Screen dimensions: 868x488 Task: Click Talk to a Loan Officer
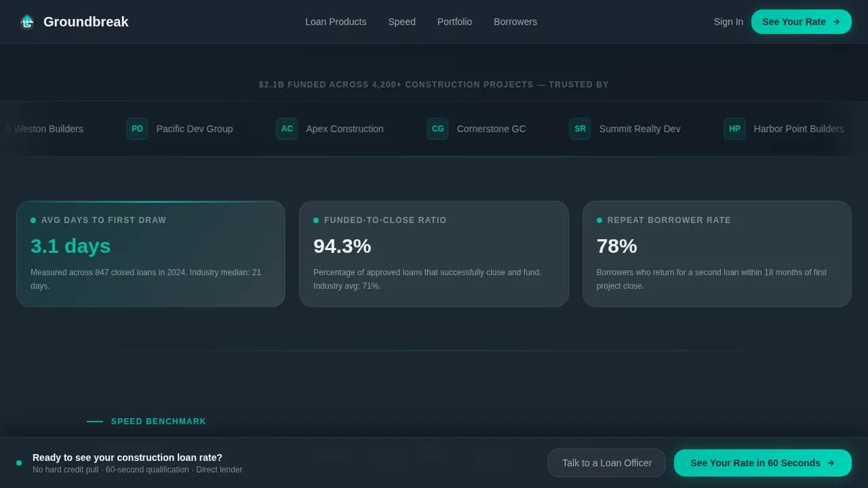pos(606,463)
